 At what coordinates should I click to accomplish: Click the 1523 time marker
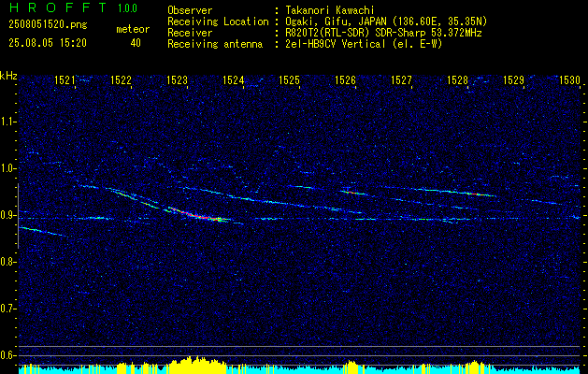(177, 80)
